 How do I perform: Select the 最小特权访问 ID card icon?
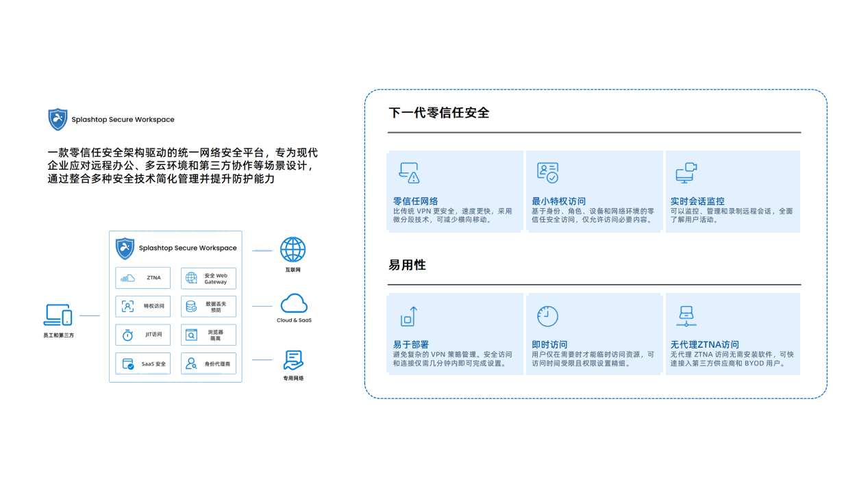tap(548, 172)
